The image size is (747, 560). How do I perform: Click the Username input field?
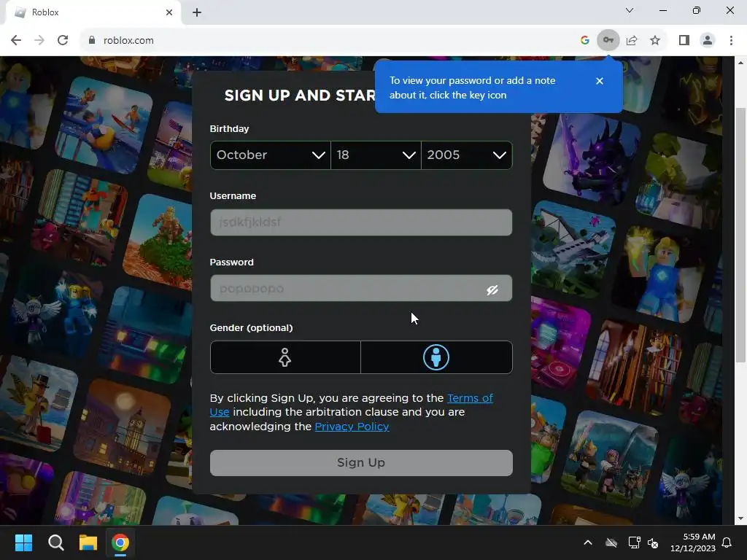point(361,222)
